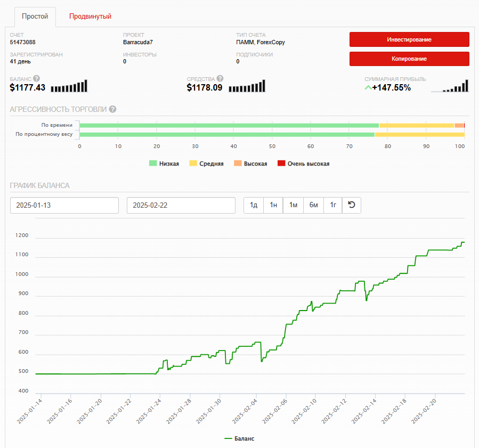Click Средняя yellow legend swatch
Screen dimensions: 479x448
pyautogui.click(x=193, y=164)
